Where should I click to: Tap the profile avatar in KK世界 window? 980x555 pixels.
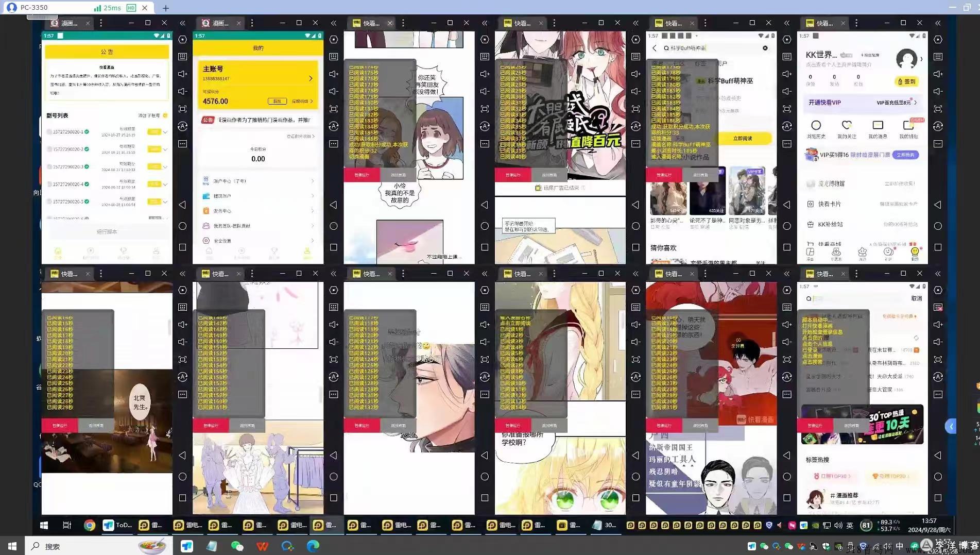(x=906, y=59)
